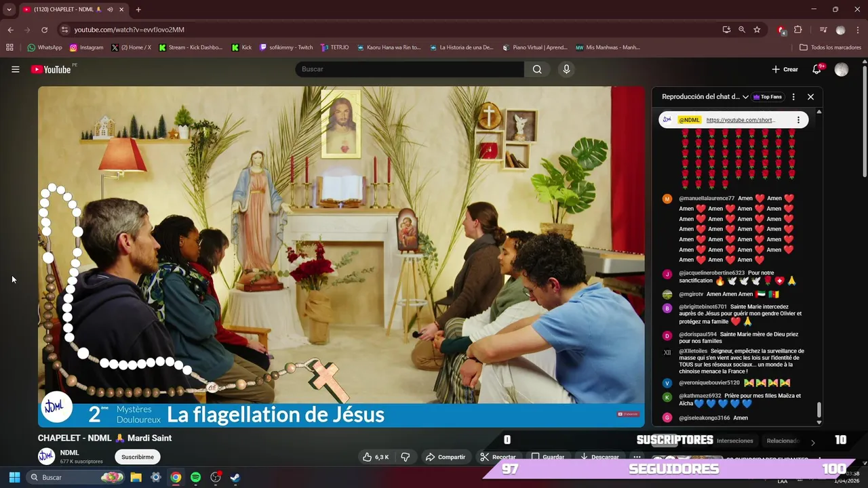Open the pinned youtube.com/short link
This screenshot has height=488, width=868.
point(741,120)
